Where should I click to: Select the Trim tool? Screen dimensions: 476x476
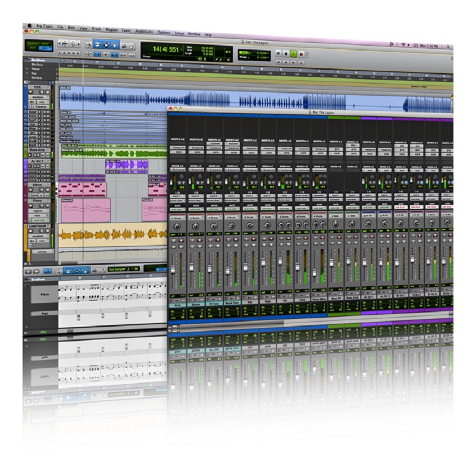click(x=98, y=45)
